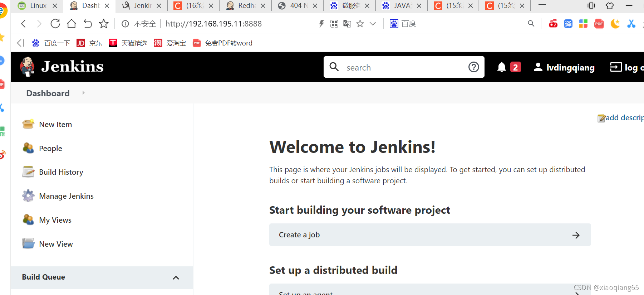Open the add description link

coord(621,118)
